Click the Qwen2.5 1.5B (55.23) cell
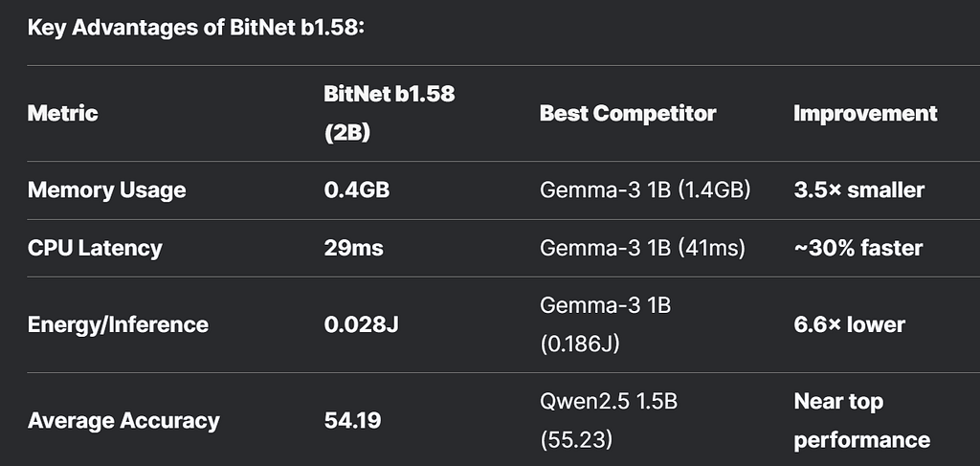The width and height of the screenshot is (980, 466). pyautogui.click(x=608, y=420)
